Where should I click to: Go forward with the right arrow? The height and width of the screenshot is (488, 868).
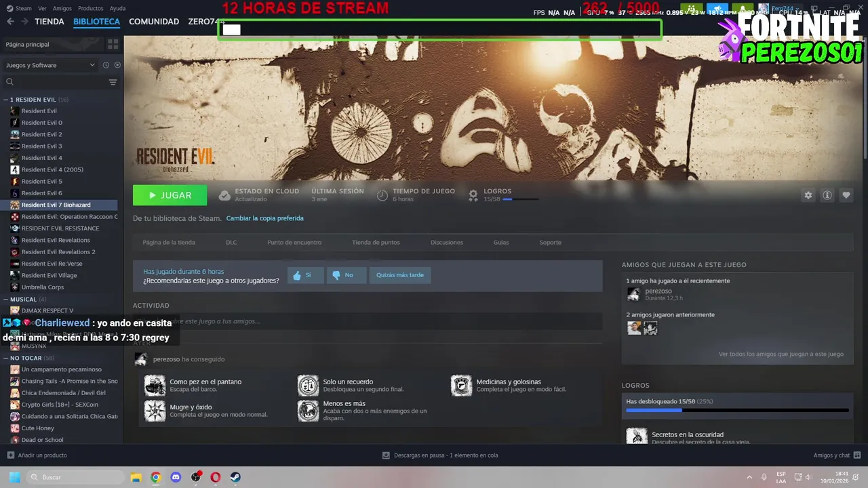pyautogui.click(x=24, y=22)
